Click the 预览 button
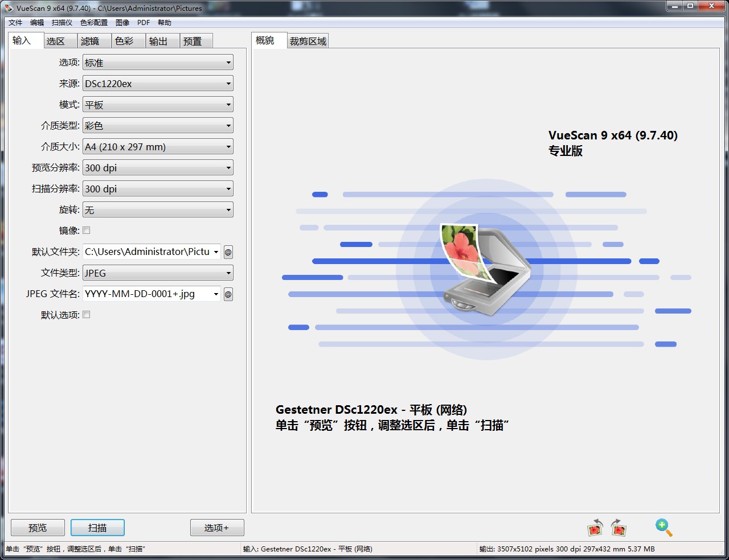The width and height of the screenshot is (729, 560). pyautogui.click(x=38, y=528)
